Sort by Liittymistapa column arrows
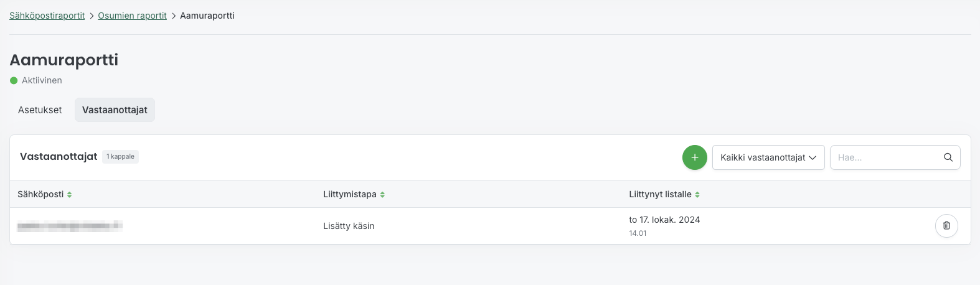 coord(382,195)
